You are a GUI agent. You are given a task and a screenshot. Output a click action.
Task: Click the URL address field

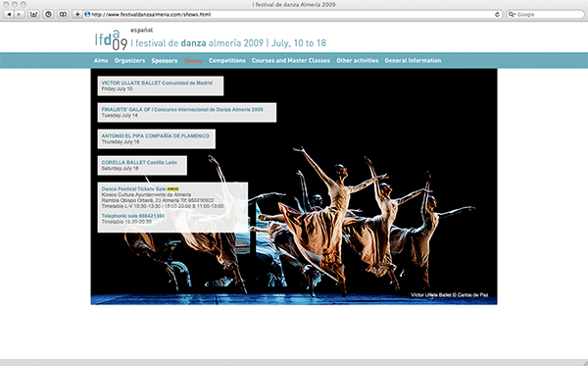coord(292,15)
